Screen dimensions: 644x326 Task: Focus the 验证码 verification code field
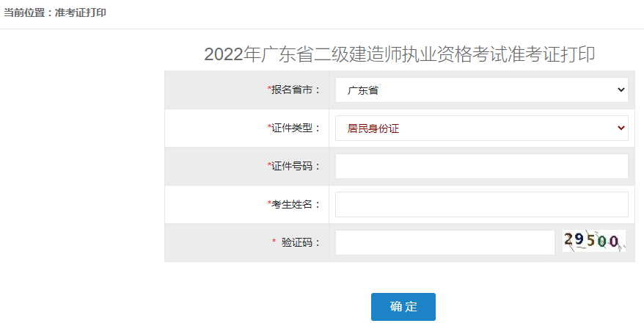point(444,242)
